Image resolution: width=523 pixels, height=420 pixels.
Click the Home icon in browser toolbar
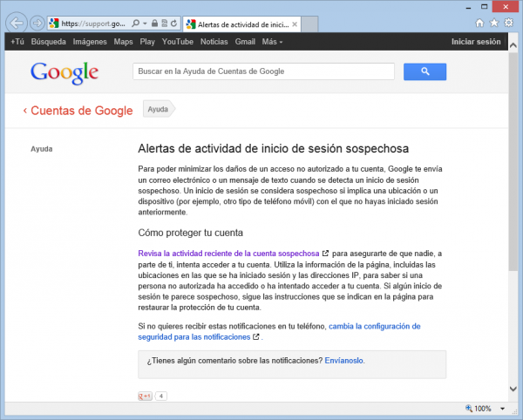tap(479, 23)
